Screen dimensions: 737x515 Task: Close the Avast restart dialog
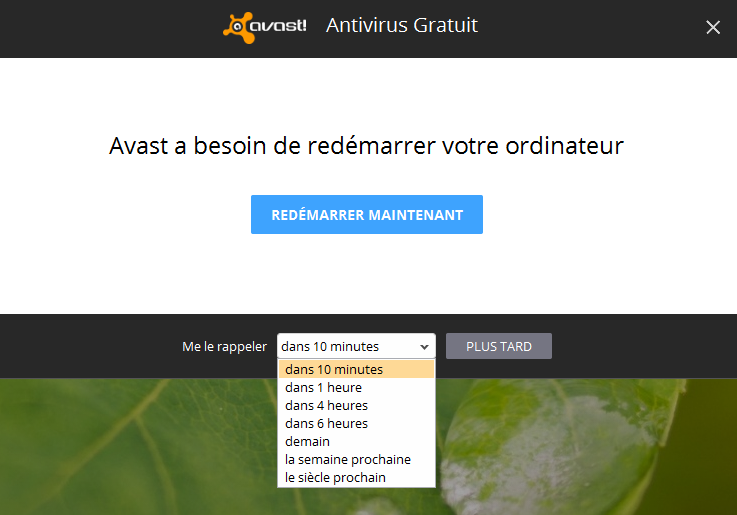713,28
